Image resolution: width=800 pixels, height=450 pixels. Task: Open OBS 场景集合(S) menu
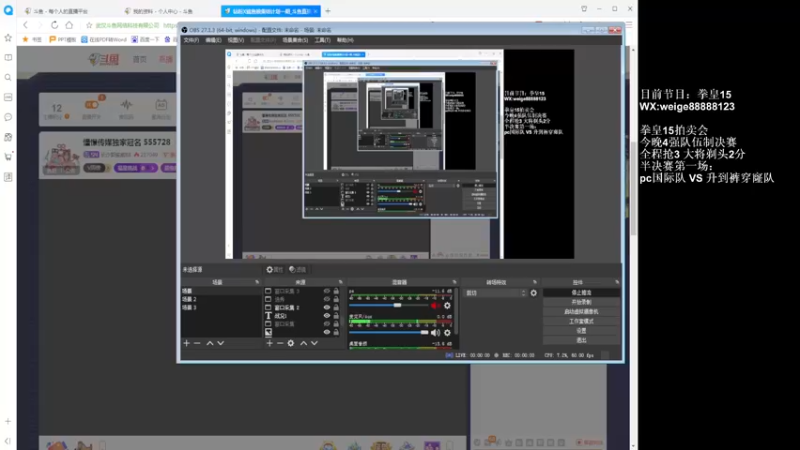tap(295, 40)
